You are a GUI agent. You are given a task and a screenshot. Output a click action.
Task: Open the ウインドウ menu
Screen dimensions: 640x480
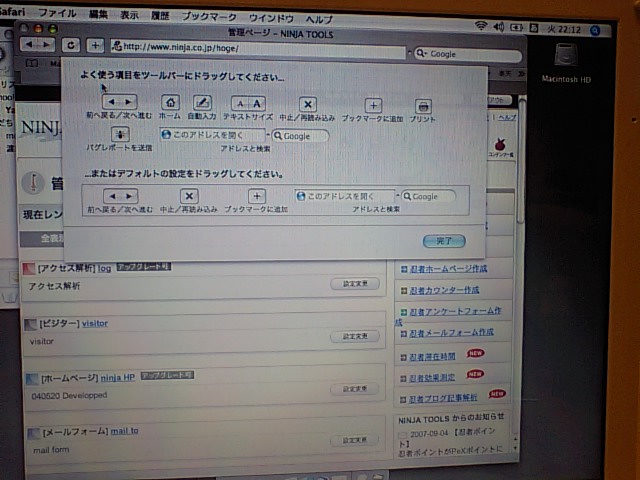(x=271, y=18)
